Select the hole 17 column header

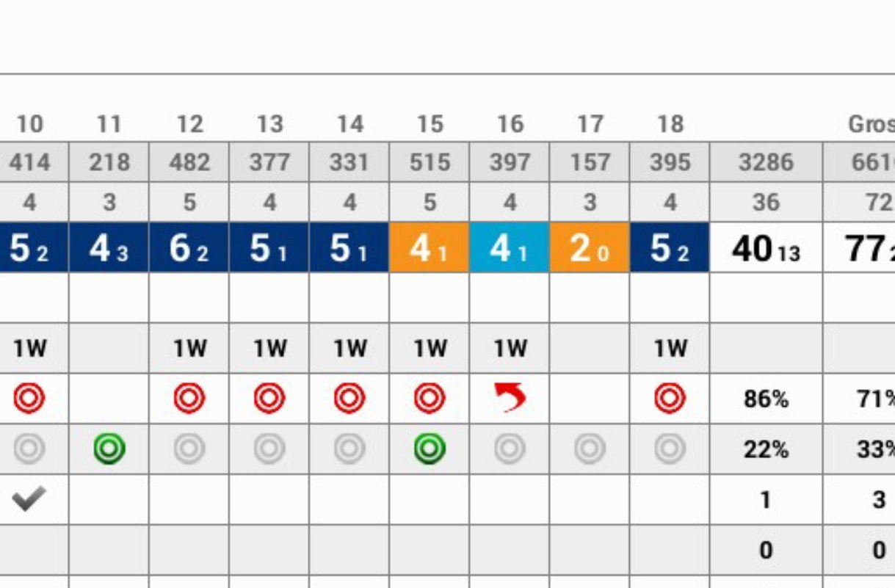click(x=590, y=124)
